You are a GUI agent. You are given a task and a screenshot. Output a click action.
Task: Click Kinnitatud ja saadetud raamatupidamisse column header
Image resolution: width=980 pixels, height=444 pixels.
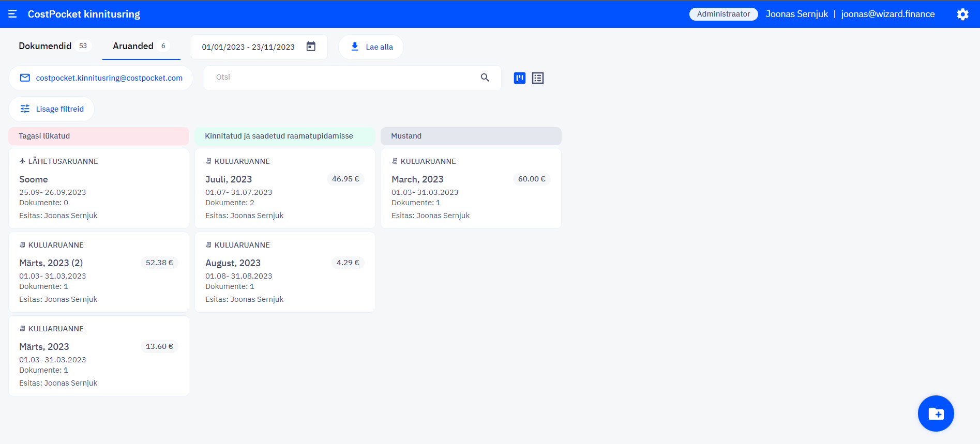pyautogui.click(x=285, y=136)
